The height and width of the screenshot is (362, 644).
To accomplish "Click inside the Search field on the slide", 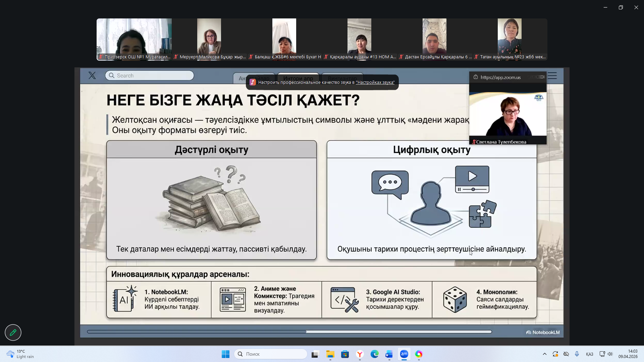I will tap(149, 75).
